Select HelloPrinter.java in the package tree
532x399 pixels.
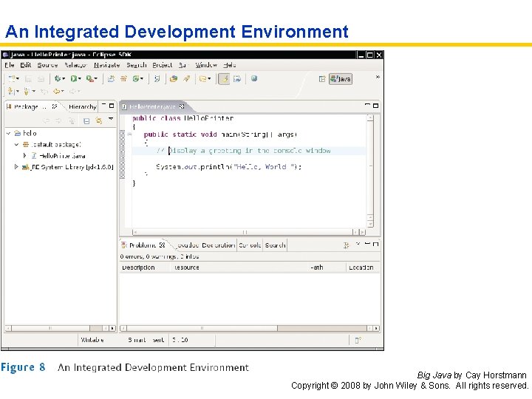tap(62, 156)
